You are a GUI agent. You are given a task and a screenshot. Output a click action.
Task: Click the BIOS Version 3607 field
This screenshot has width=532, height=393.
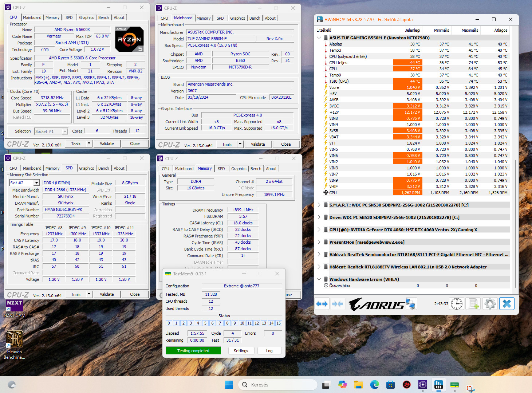[240, 91]
